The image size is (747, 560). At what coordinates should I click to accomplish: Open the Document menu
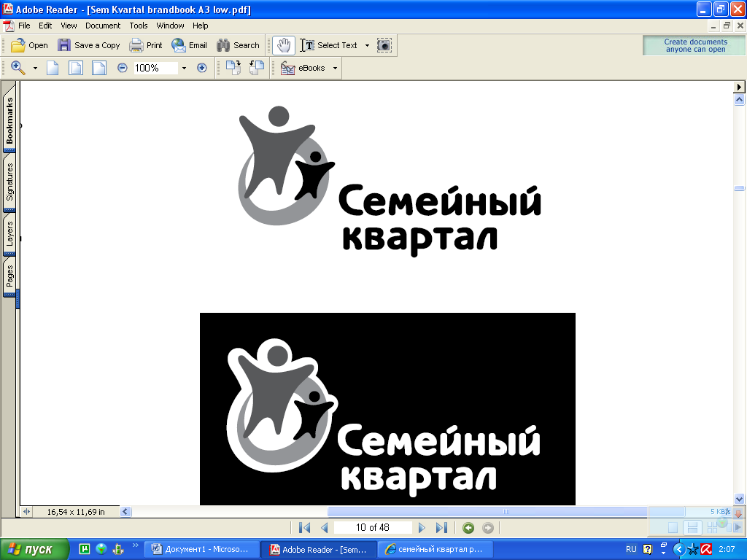tap(103, 26)
